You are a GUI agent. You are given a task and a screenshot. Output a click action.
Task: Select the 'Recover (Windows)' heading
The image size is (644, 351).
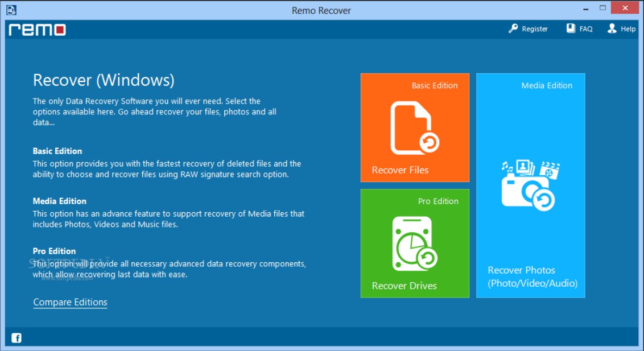(104, 80)
